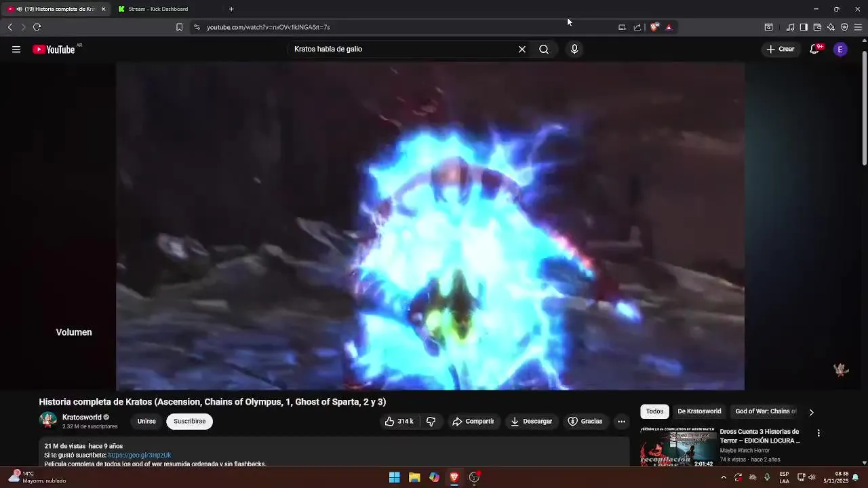868x488 pixels.
Task: Go forward in browser history
Action: [x=23, y=27]
